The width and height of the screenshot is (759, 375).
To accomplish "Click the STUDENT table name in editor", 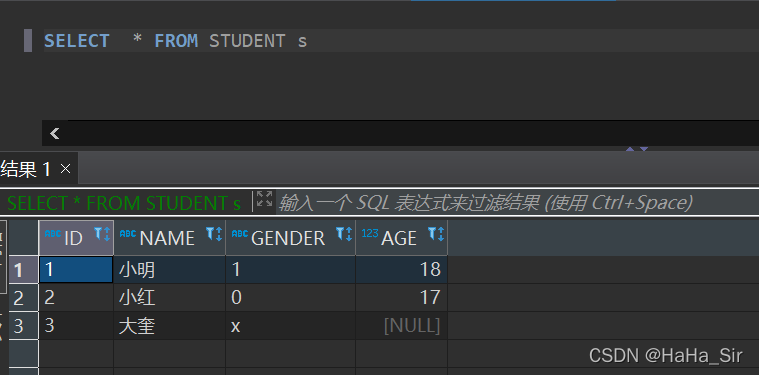I will 247,41.
